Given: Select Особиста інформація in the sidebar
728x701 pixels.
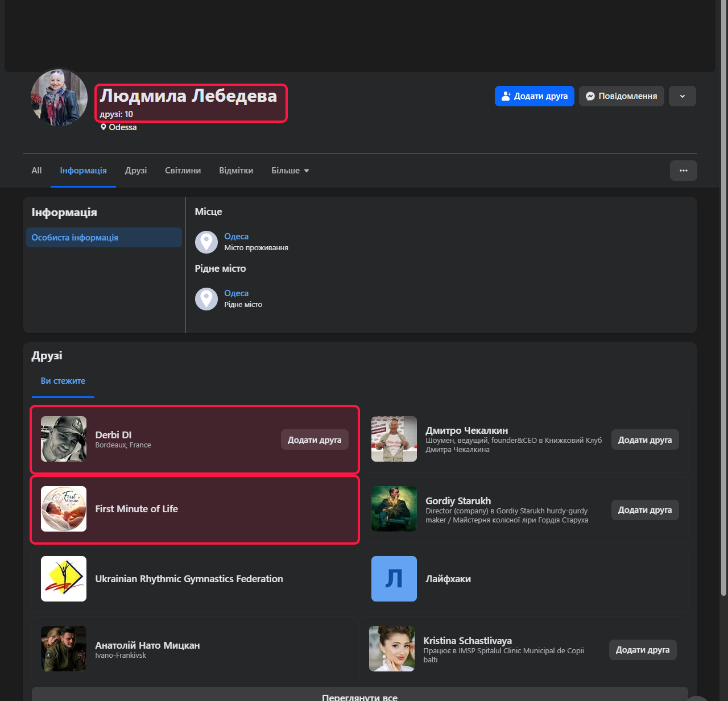Looking at the screenshot, I should 104,238.
